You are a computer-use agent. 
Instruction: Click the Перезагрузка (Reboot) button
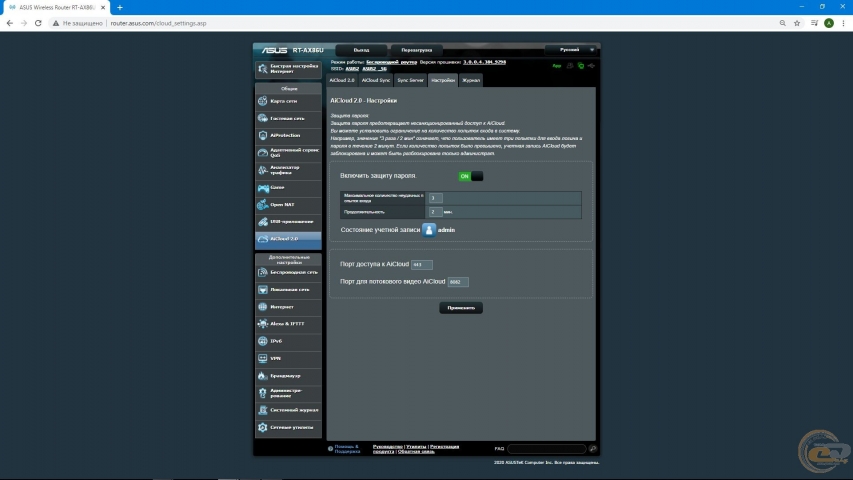[x=417, y=50]
